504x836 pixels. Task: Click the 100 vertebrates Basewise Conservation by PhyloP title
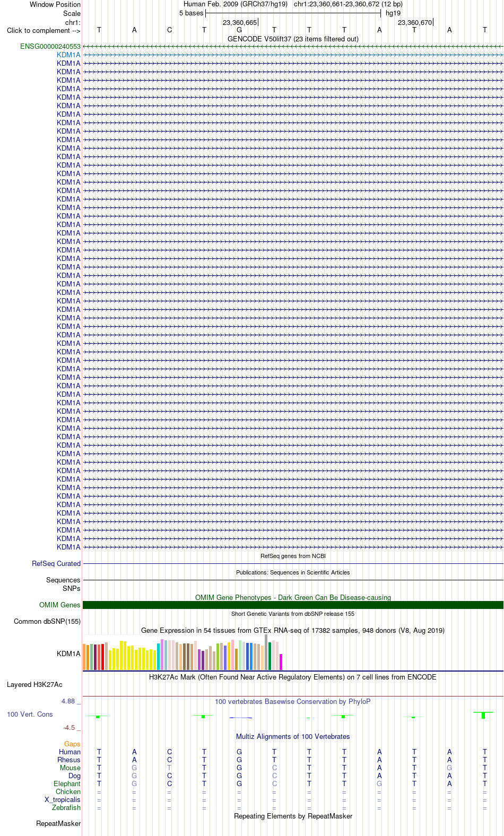[x=293, y=702]
